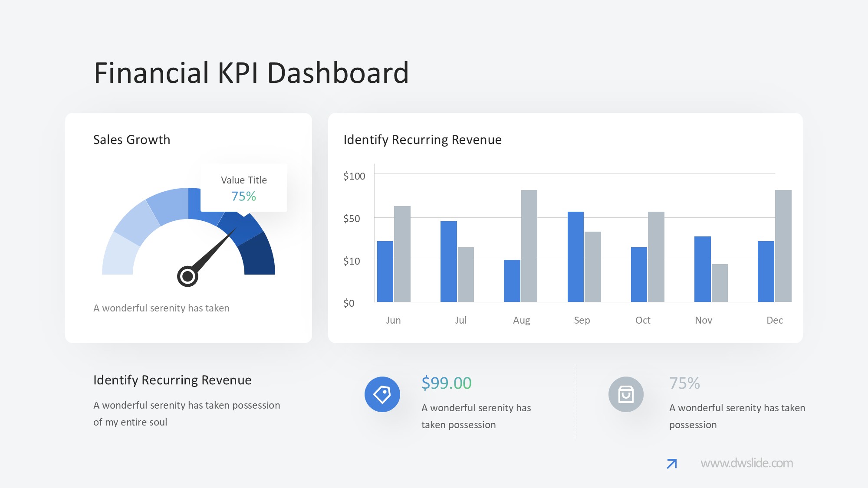
Task: Click the gauge needle center hub
Action: tap(187, 276)
